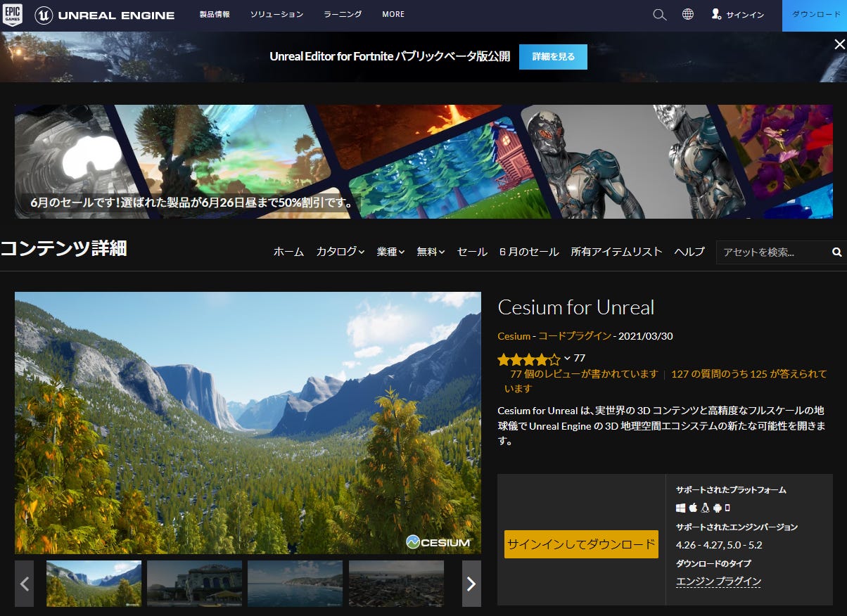Screen dimensions: 847x616
Task: Open the コードプラグイン category link
Action: click(x=575, y=336)
